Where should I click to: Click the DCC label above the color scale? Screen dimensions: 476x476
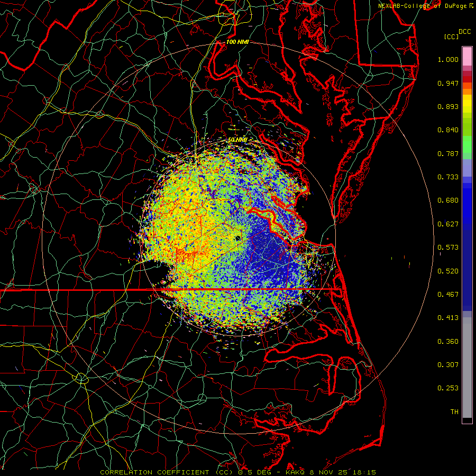coord(464,32)
